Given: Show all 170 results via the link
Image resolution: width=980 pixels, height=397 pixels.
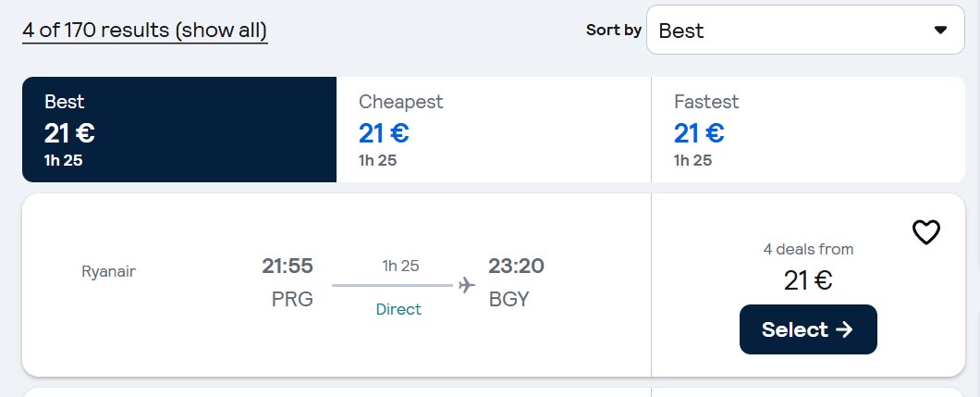Looking at the screenshot, I should 145,31.
